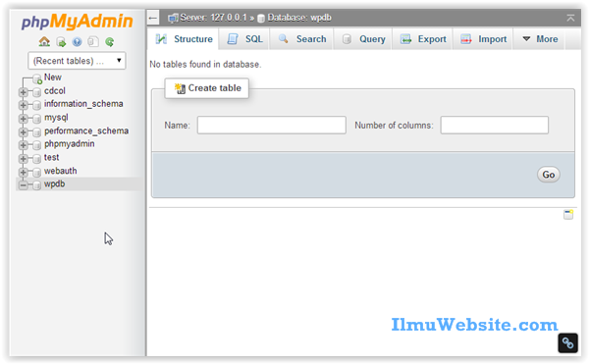Image resolution: width=589 pixels, height=364 pixels.
Task: Expand the mysql database node
Action: click(23, 119)
